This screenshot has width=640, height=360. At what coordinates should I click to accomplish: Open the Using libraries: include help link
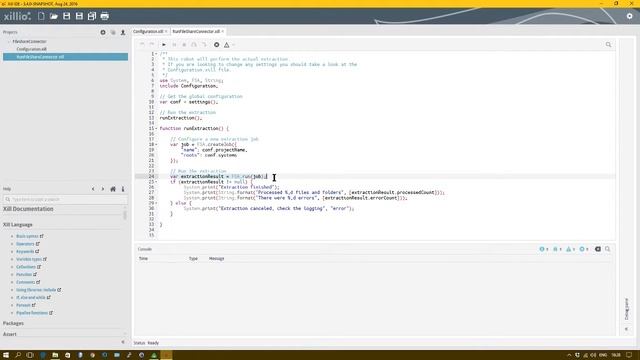point(36,290)
